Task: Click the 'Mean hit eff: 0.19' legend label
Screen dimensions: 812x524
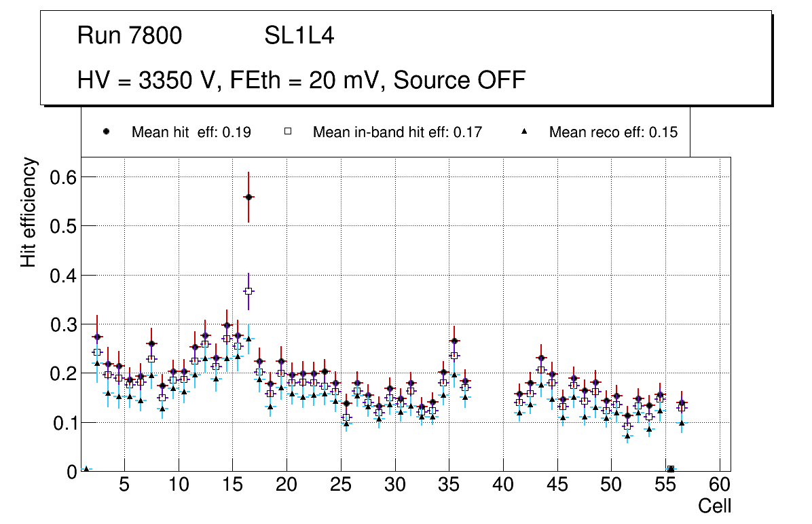Action: (191, 132)
